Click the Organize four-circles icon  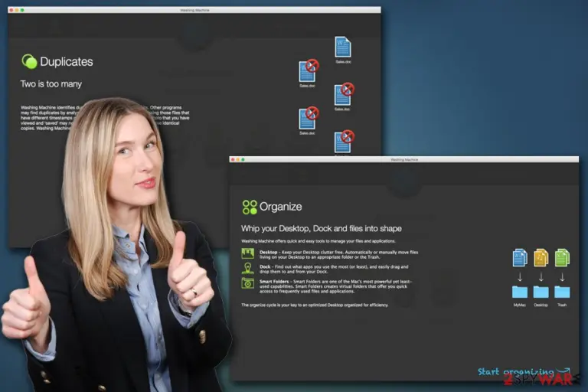[250, 207]
